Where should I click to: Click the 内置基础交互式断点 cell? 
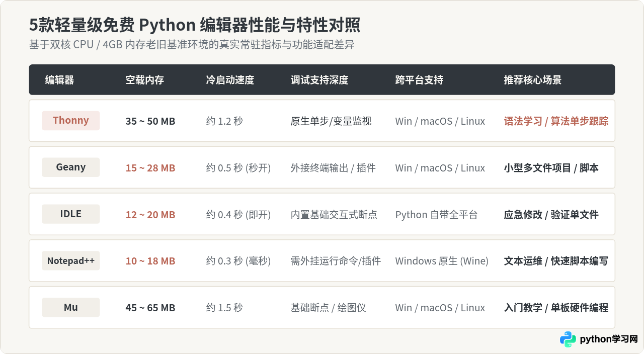click(x=334, y=215)
